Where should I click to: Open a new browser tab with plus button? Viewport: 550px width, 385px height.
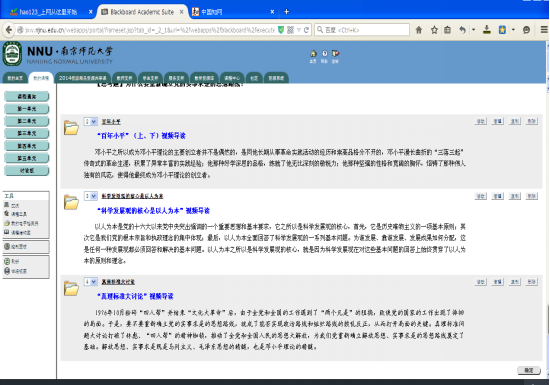[286, 12]
